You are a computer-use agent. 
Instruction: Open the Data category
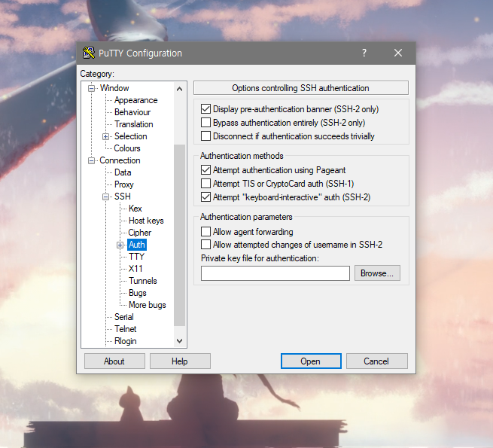(123, 172)
